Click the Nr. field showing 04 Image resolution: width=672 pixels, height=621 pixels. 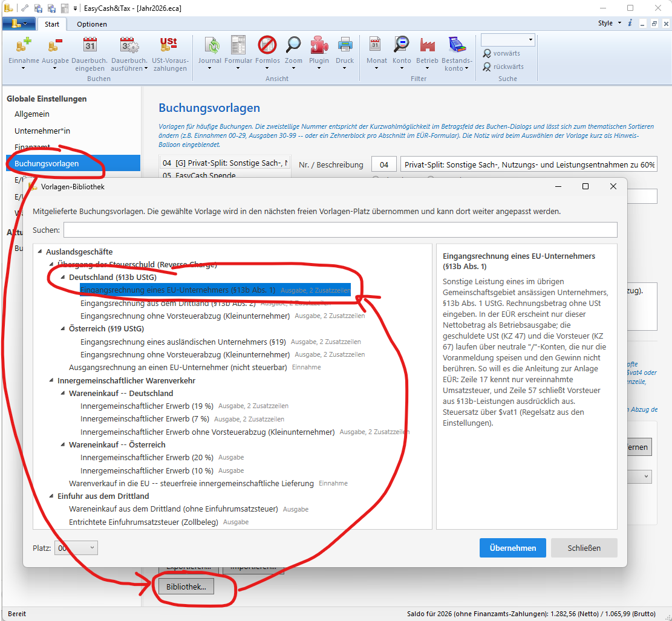pos(384,164)
